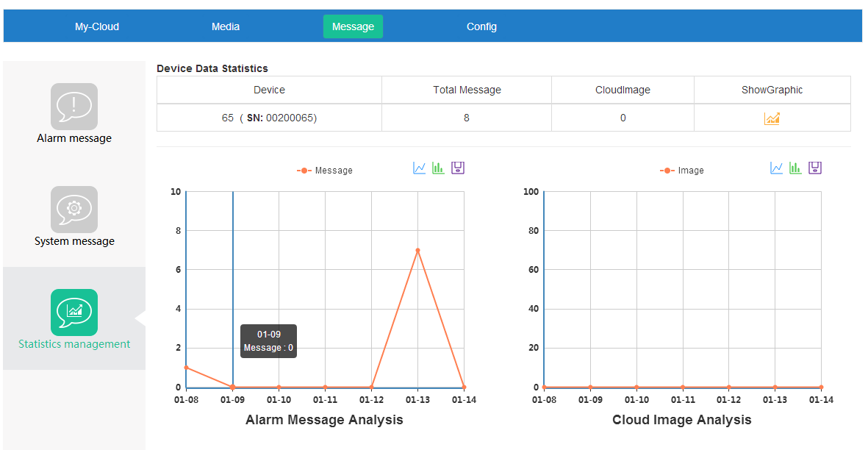The image size is (868, 450).
Task: Select the device 65 SN row cell
Action: (269, 118)
